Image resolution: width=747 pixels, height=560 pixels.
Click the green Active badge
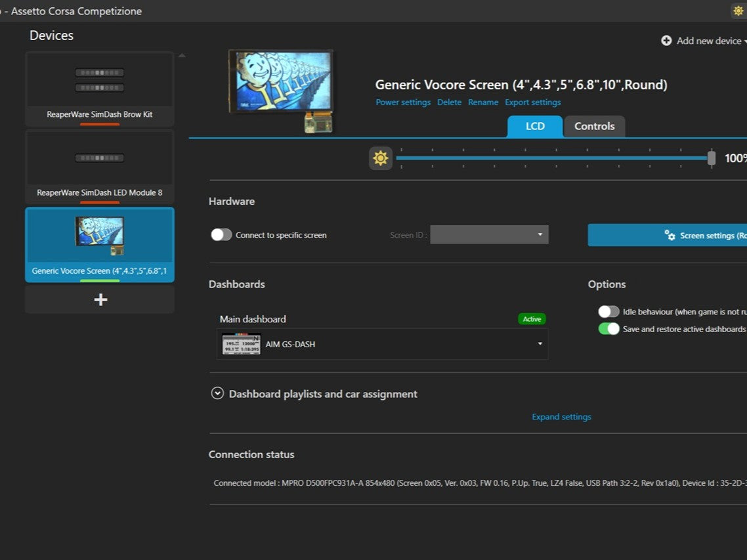point(532,319)
